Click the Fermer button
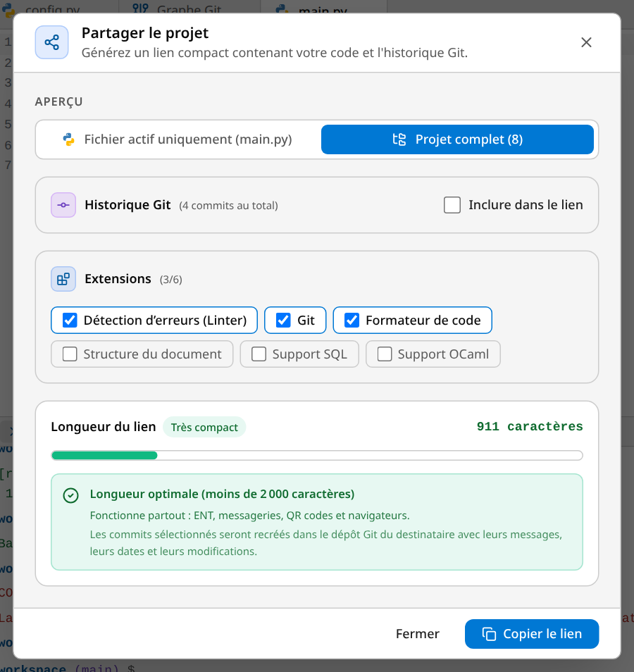Viewport: 634px width, 672px height. coord(418,634)
